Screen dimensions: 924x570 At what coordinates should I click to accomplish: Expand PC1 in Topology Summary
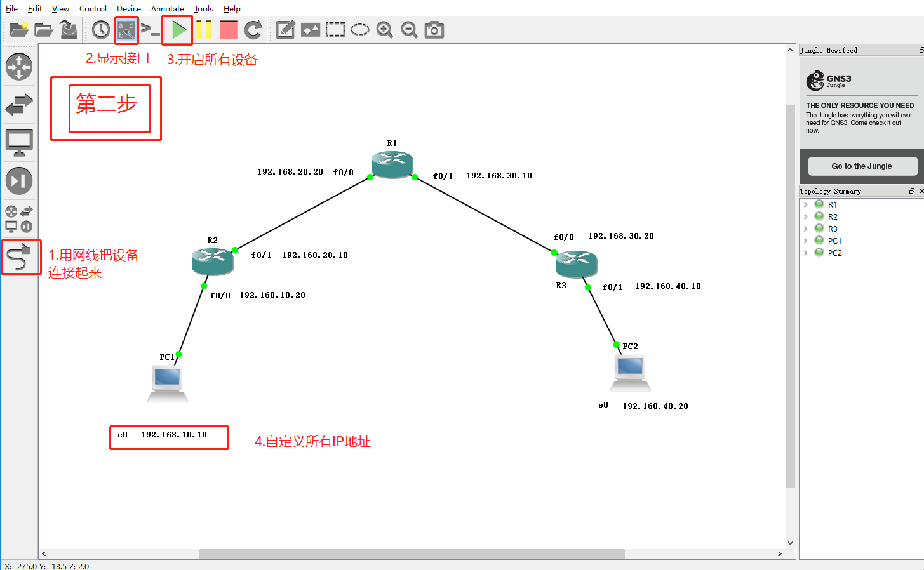coord(806,241)
